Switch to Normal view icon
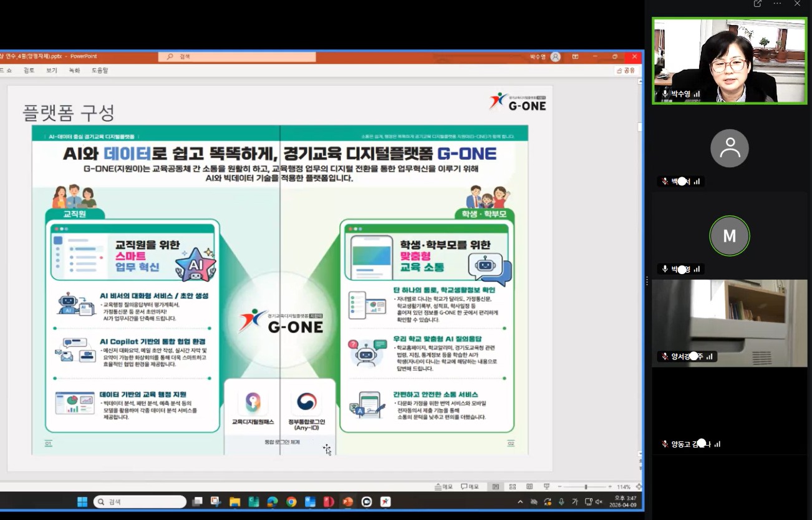 point(496,487)
